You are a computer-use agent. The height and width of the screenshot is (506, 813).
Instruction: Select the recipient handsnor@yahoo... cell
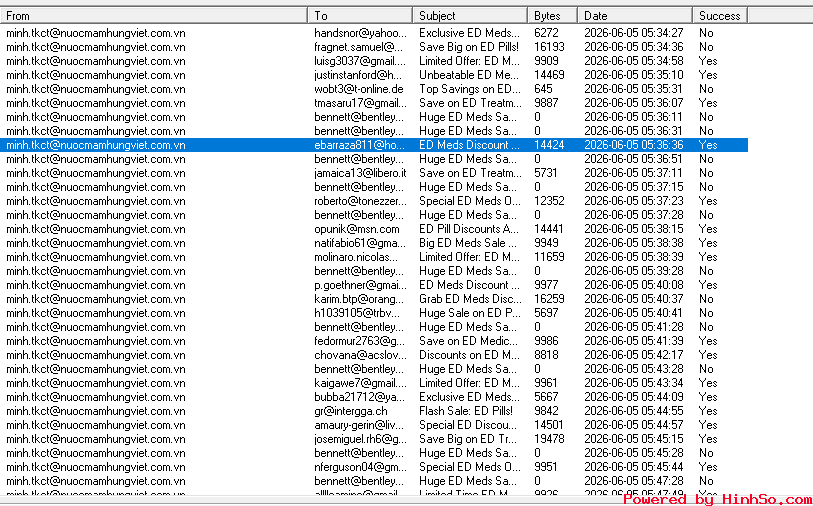click(360, 33)
